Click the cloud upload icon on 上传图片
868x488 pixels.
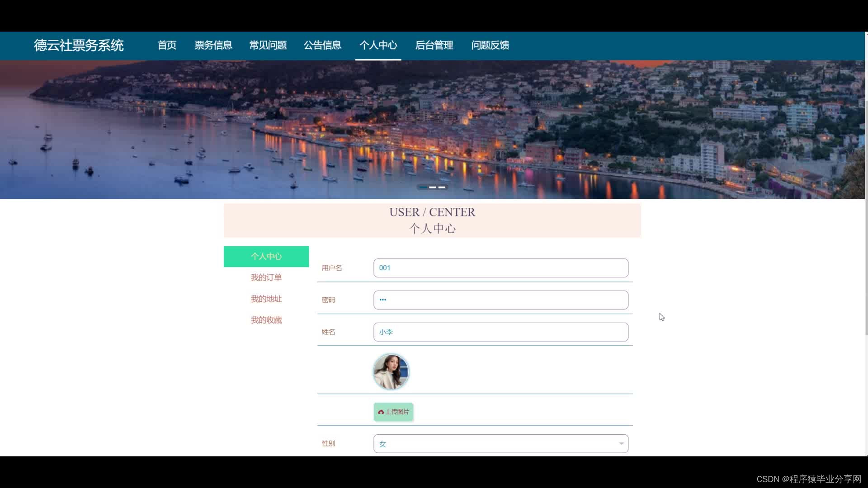point(381,412)
